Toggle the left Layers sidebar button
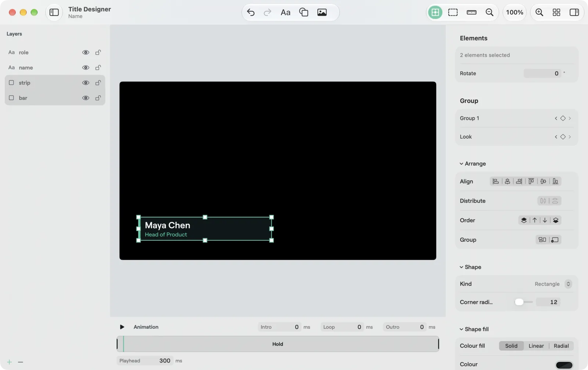The image size is (588, 370). point(54,12)
